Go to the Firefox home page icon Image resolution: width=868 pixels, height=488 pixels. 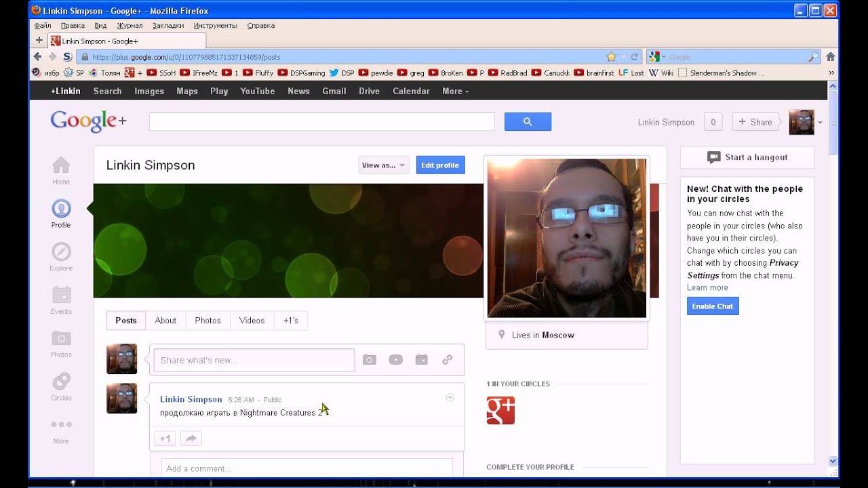pyautogui.click(x=830, y=57)
